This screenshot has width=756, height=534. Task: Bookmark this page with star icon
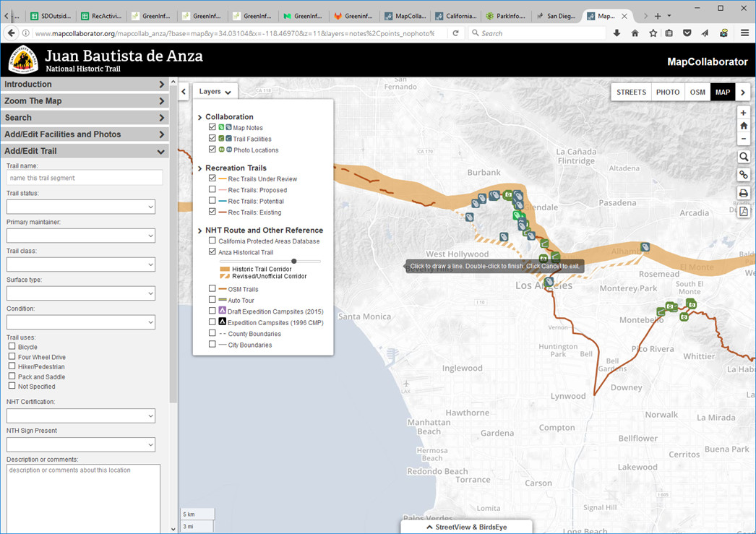[653, 33]
